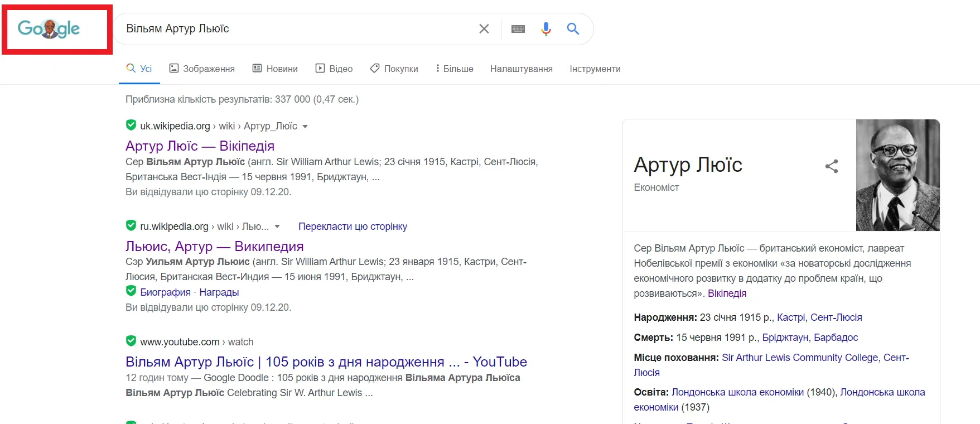Open Льюис, Артур — Википедия result
980x424 pixels.
(215, 246)
